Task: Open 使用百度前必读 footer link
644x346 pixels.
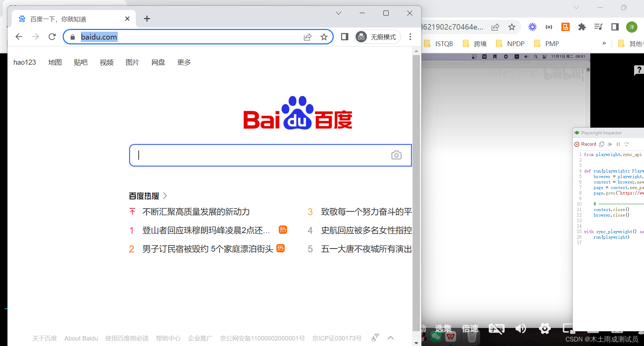Action: coord(127,338)
